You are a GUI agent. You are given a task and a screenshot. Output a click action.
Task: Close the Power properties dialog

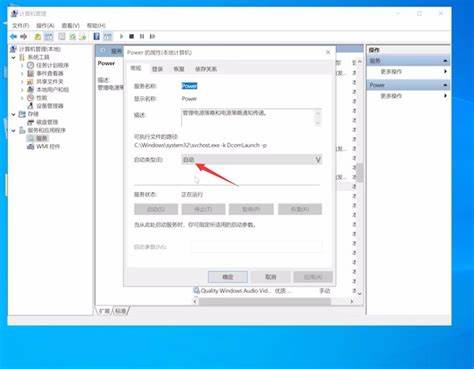(328, 52)
